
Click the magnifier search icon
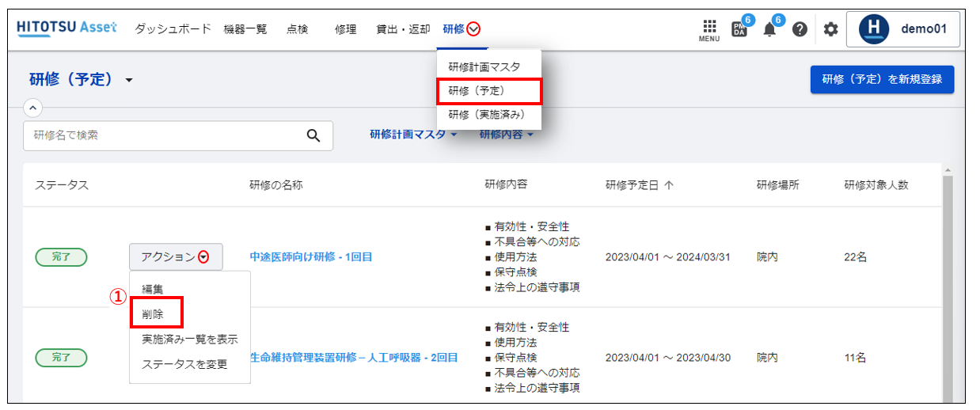(313, 135)
